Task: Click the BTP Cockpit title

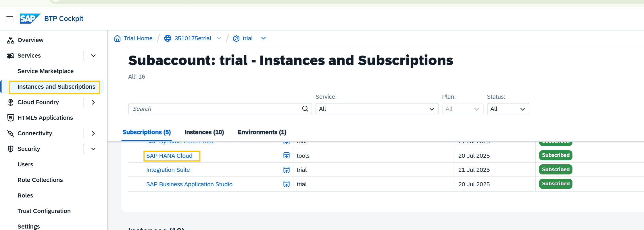Action: coord(64,19)
